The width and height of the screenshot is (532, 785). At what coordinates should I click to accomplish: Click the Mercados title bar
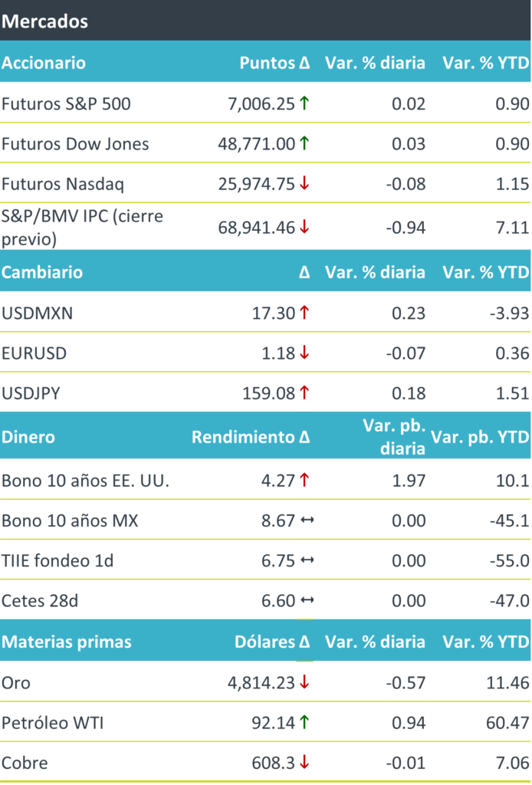click(x=44, y=21)
